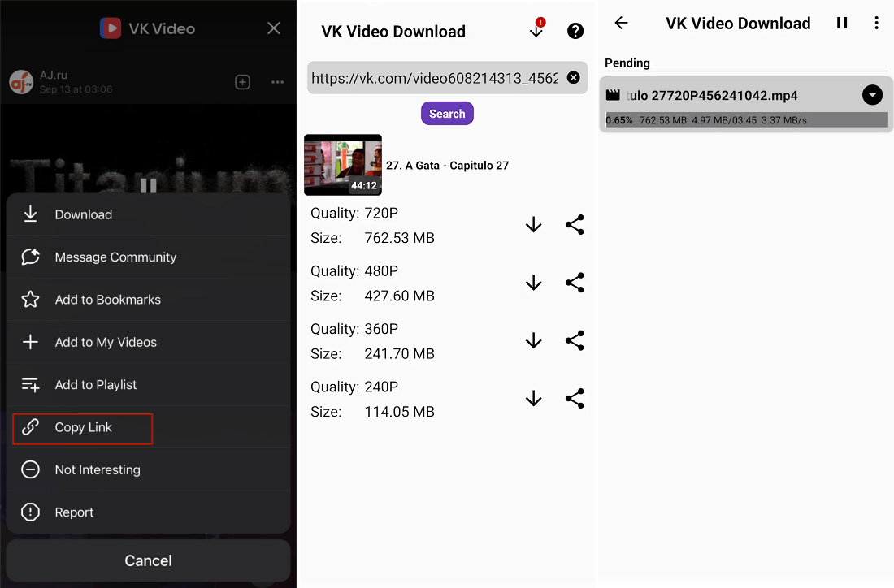This screenshot has height=588, width=894.
Task: Click the download progress bar at 0.65%
Action: (746, 120)
